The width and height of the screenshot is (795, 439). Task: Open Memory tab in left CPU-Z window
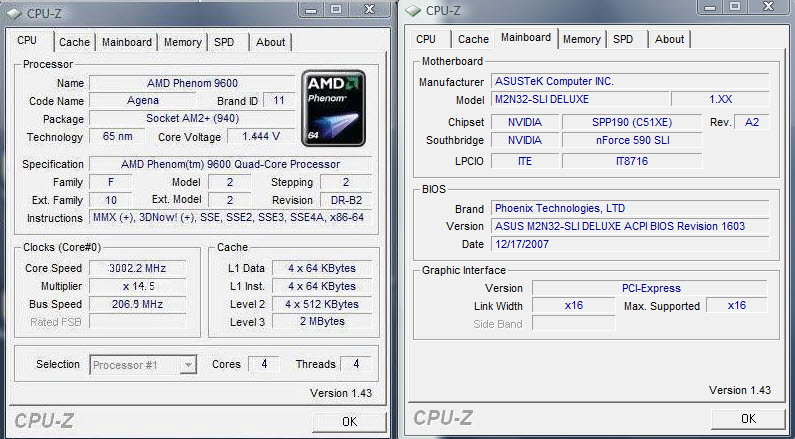tap(183, 42)
